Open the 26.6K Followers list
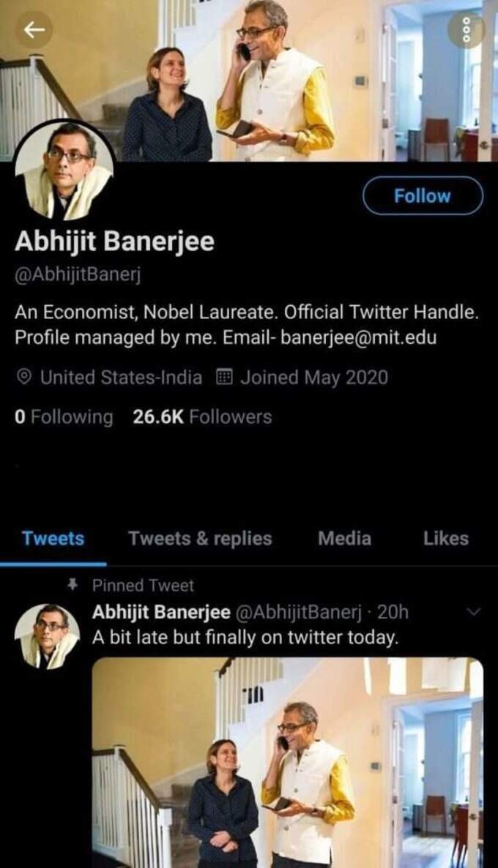Screen dimensions: 498x868 coord(202,417)
